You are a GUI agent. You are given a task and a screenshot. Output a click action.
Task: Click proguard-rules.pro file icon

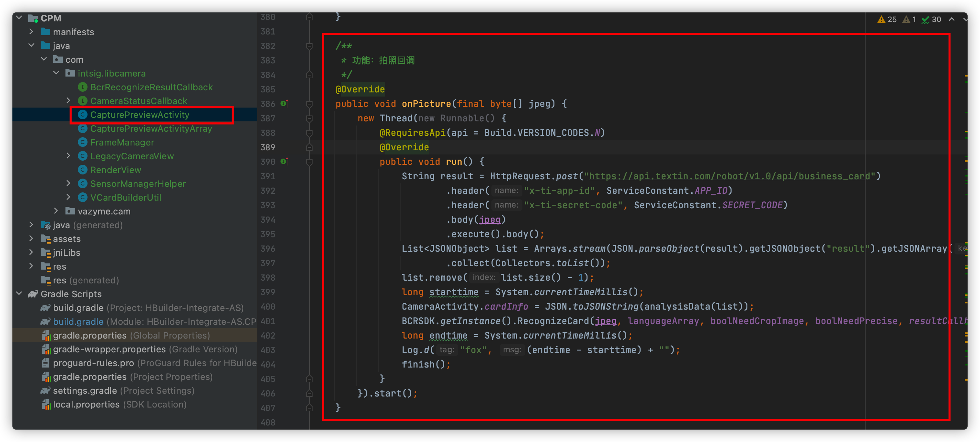point(45,363)
